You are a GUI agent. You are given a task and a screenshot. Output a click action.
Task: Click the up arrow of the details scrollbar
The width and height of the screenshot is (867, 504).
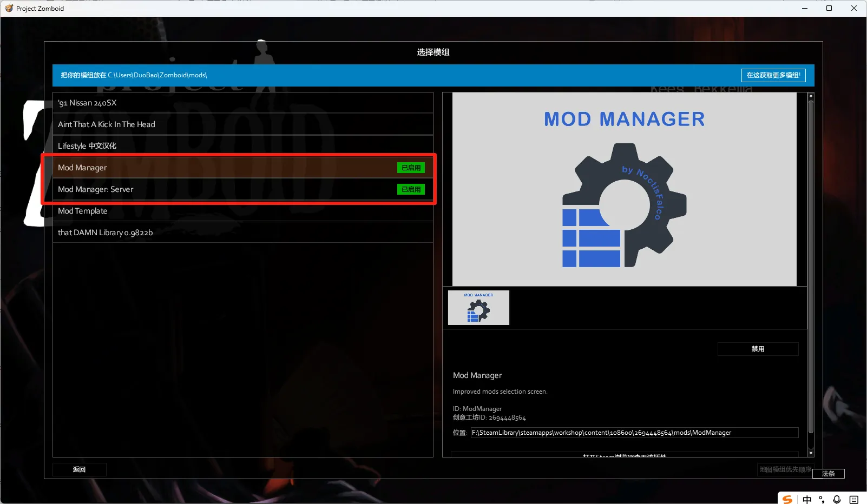[811, 96]
